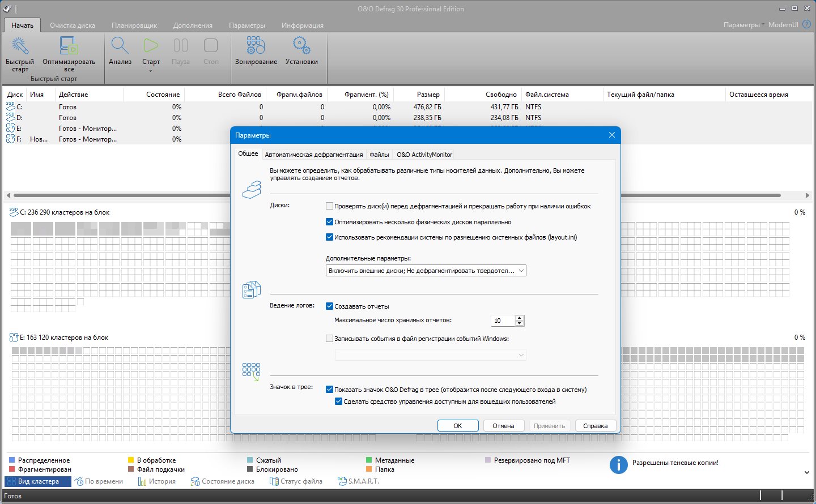Open the S.M.A.R.T. status view
The height and width of the screenshot is (504, 816).
358,481
